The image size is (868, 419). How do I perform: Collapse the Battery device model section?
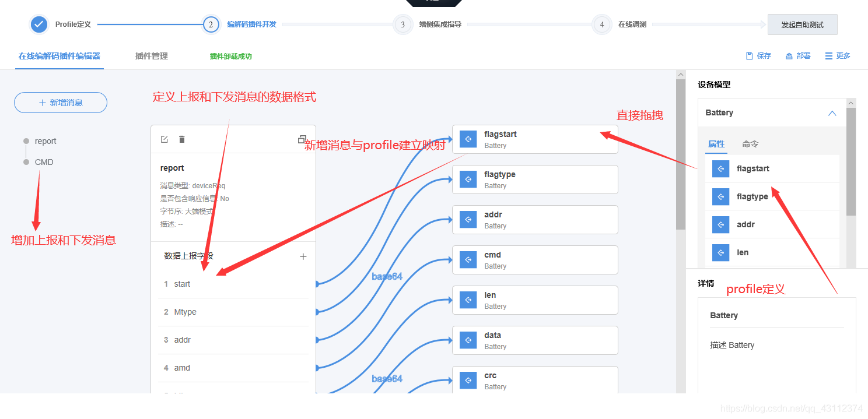pos(832,113)
